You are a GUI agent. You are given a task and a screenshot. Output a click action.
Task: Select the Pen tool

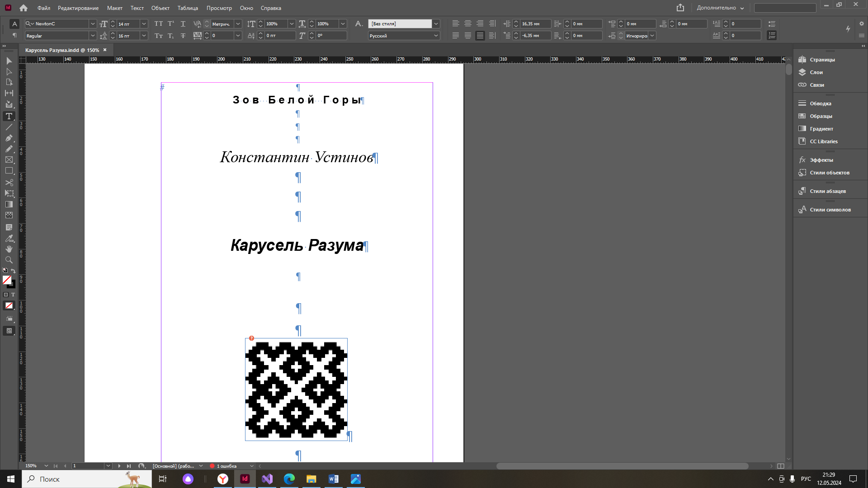[9, 138]
